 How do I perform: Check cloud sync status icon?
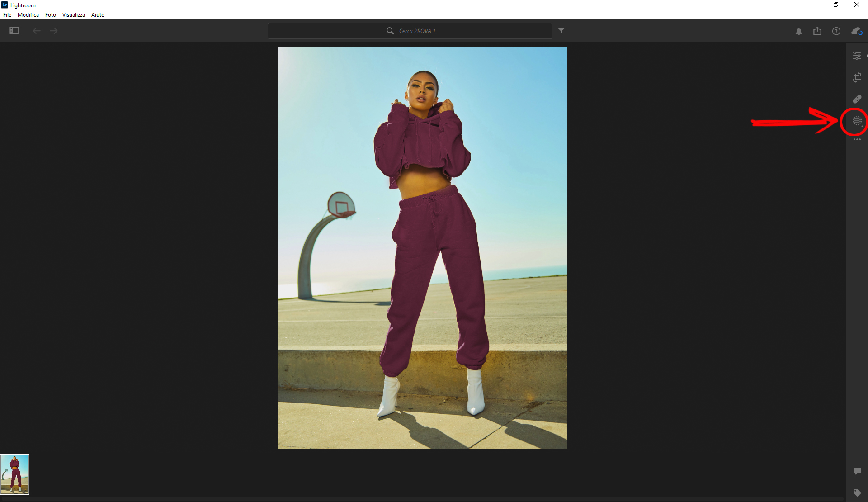point(856,31)
